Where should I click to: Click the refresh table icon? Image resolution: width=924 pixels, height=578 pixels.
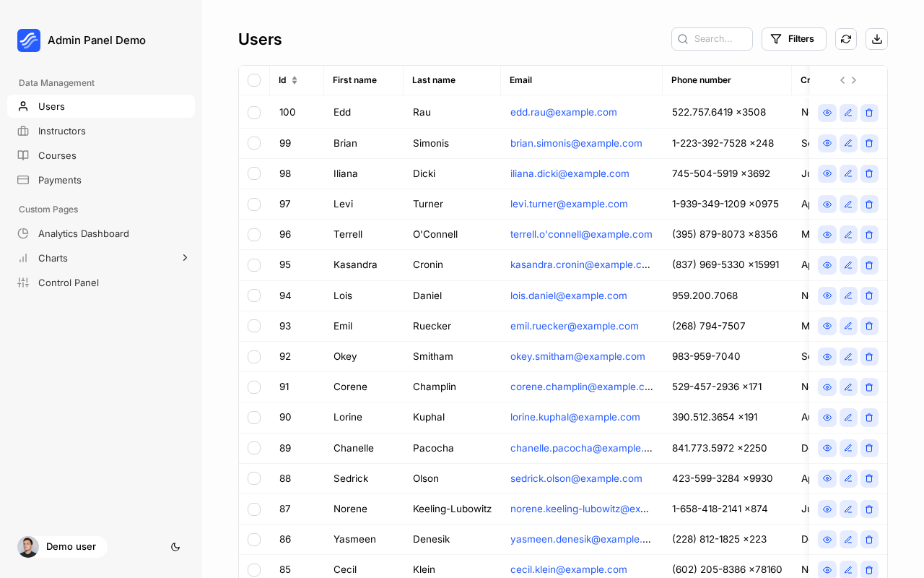pyautogui.click(x=846, y=39)
